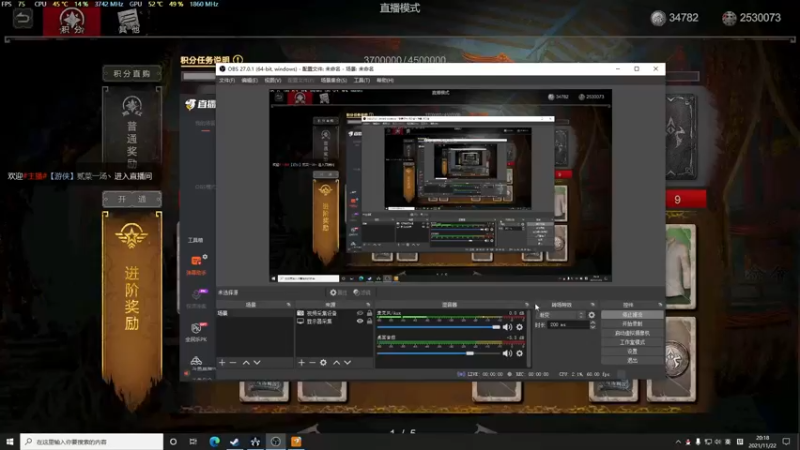800x450 pixels.
Task: Open the Scene Collection menu in OBS
Action: tap(334, 81)
